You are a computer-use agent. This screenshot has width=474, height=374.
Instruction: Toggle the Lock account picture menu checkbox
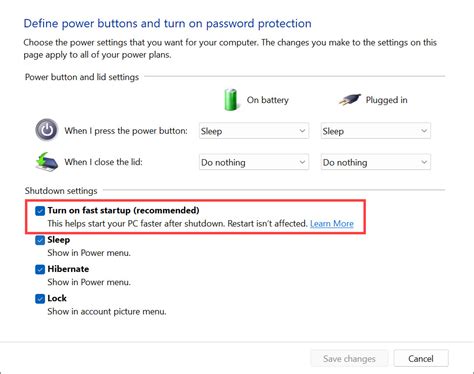click(40, 299)
